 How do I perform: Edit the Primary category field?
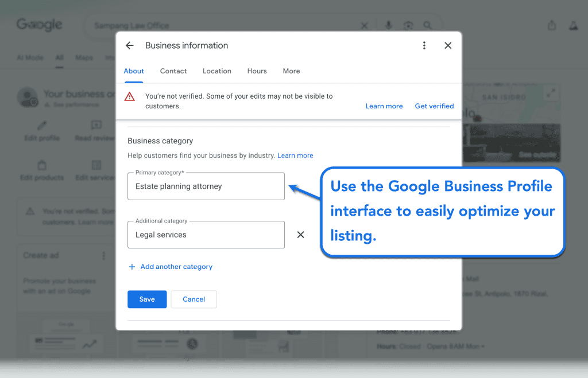coord(206,186)
